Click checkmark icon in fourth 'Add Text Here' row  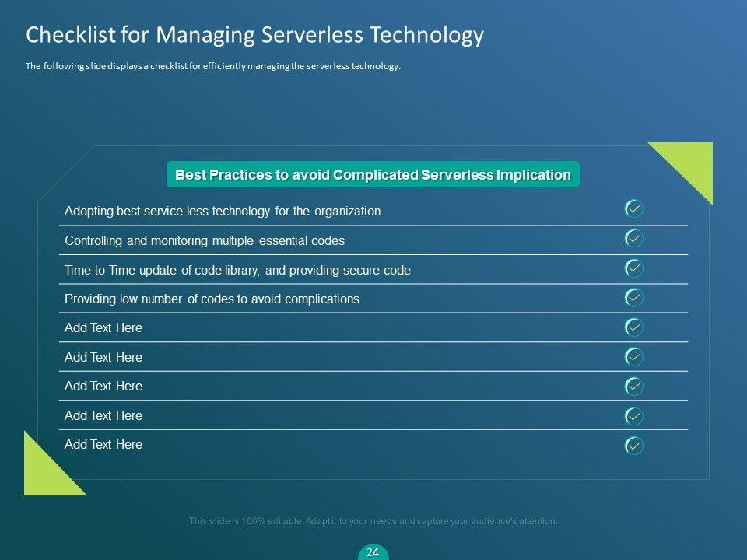click(634, 416)
